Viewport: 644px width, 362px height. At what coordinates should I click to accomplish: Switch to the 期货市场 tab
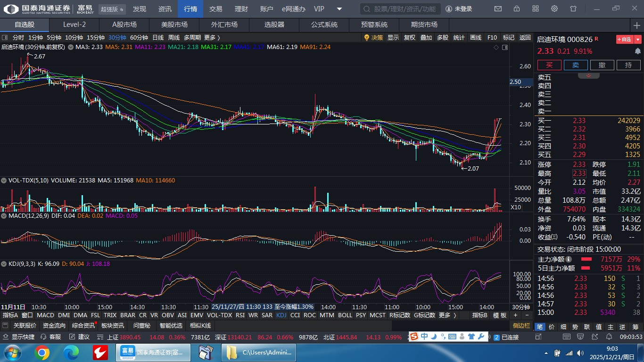pos(424,25)
